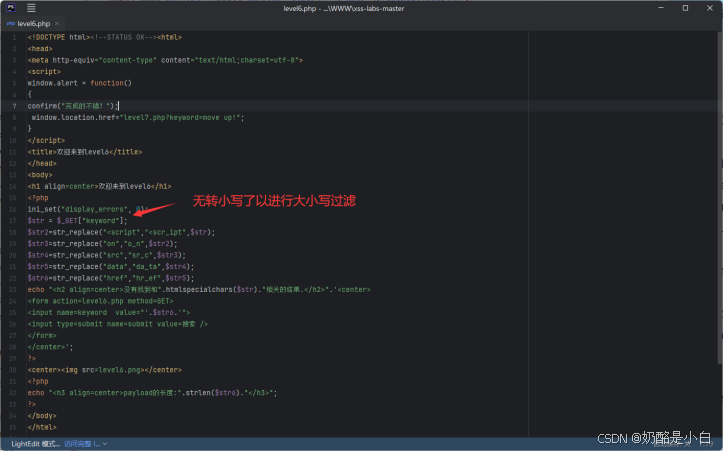Maximize the PhpStorm window
This screenshot has width=723, height=452.
pos(685,8)
